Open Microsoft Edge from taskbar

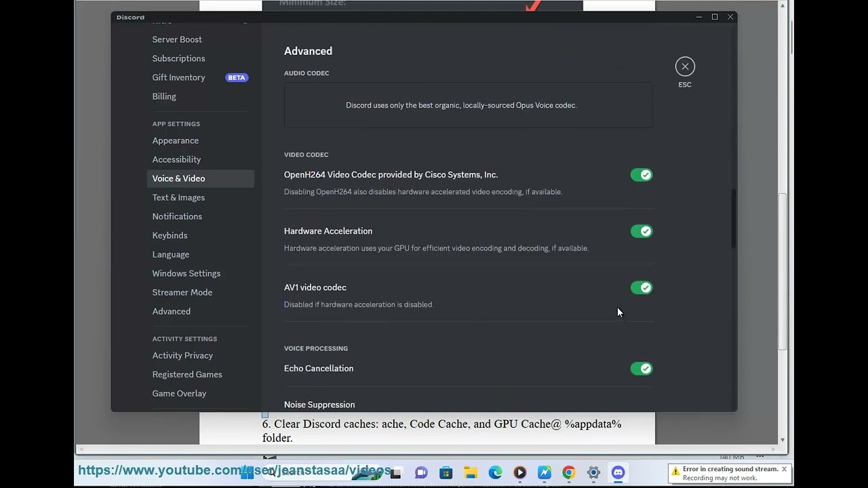click(x=495, y=472)
